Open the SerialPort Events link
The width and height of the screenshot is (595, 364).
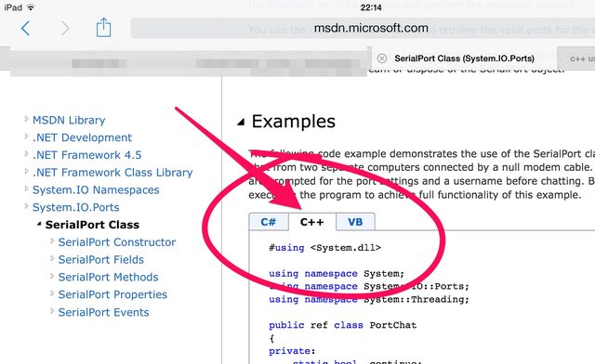pyautogui.click(x=103, y=312)
